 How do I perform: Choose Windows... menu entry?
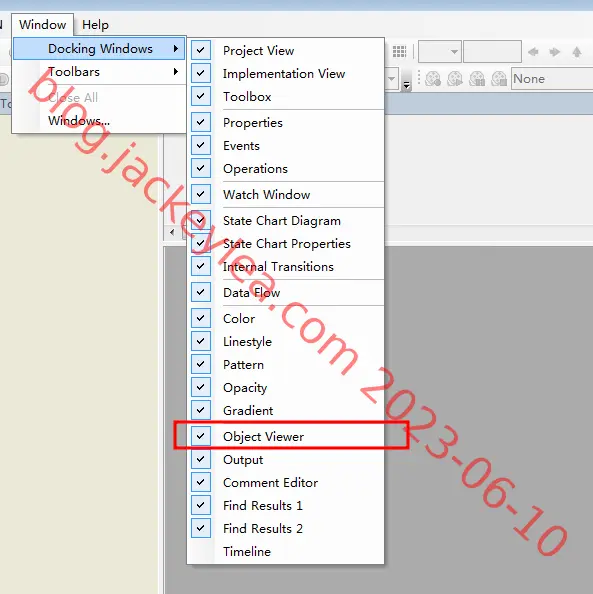[x=99, y=120]
